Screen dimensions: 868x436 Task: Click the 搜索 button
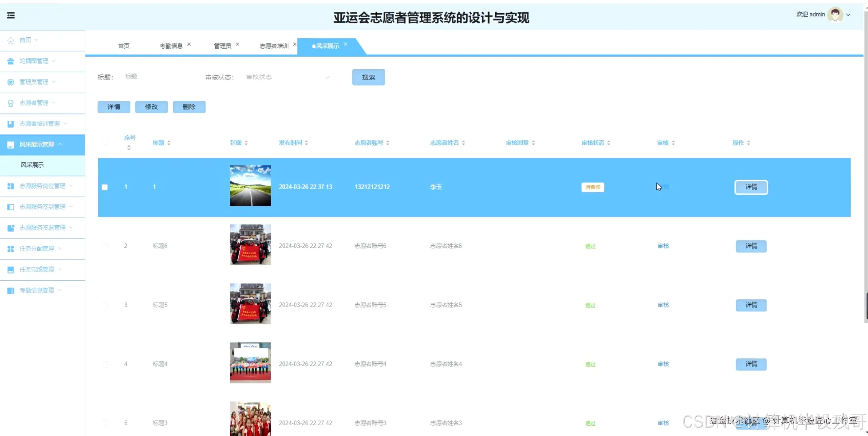tap(368, 77)
